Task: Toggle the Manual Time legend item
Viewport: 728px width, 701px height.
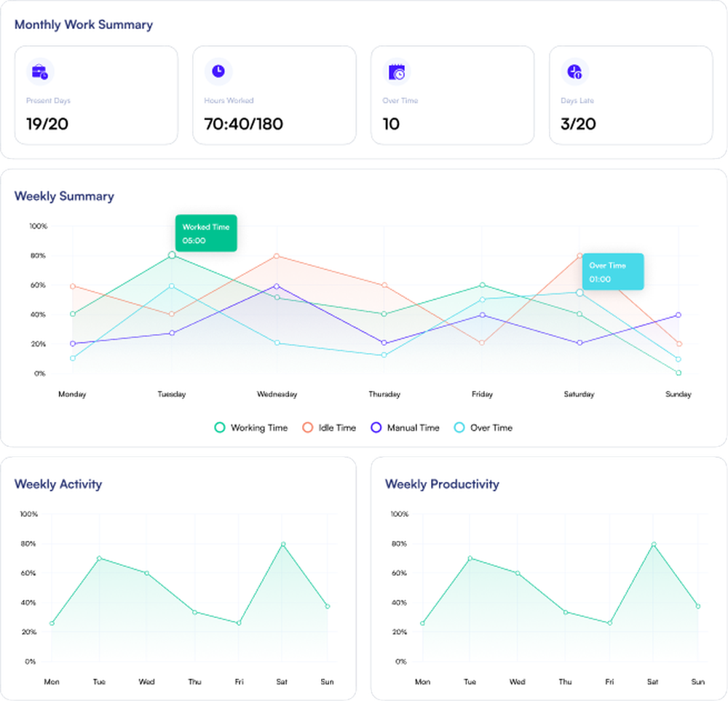Action: coord(405,427)
